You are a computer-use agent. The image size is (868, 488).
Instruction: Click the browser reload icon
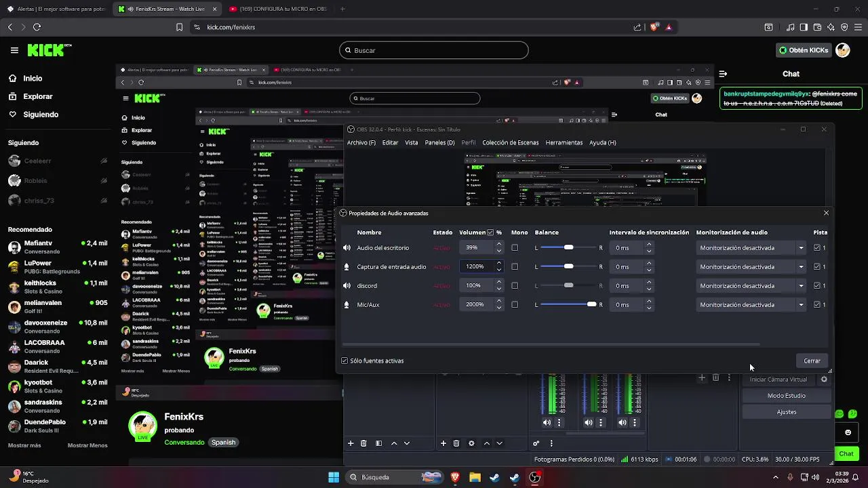(x=37, y=27)
